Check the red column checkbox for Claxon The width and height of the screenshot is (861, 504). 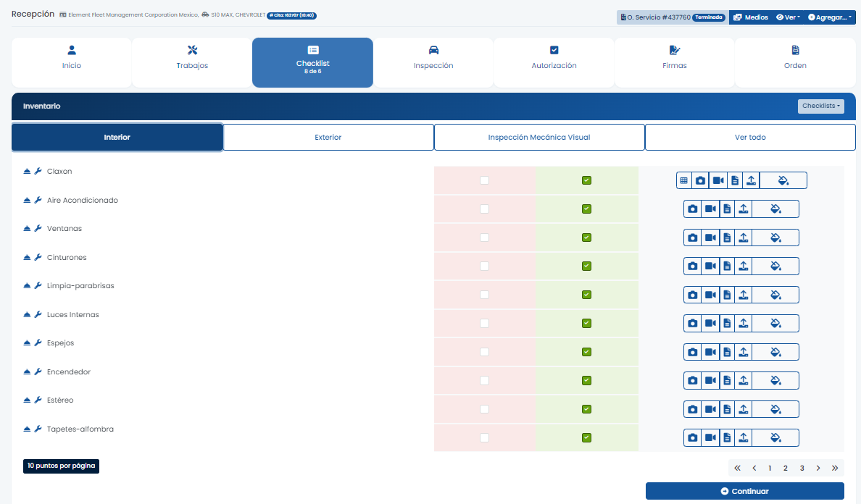tap(484, 180)
